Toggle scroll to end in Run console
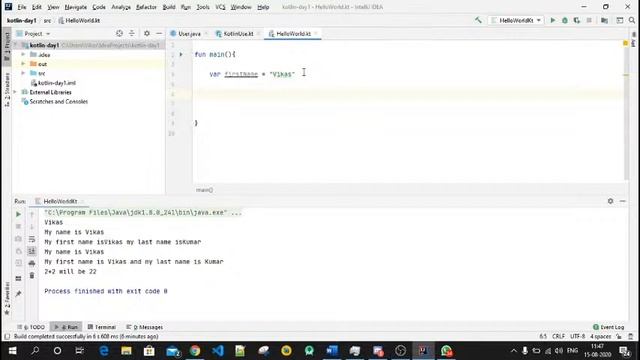The width and height of the screenshot is (640, 360). tap(32, 251)
